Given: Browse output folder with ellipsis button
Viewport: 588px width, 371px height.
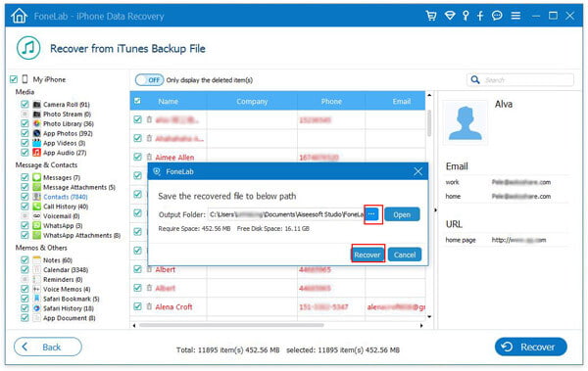Looking at the screenshot, I should 372,214.
